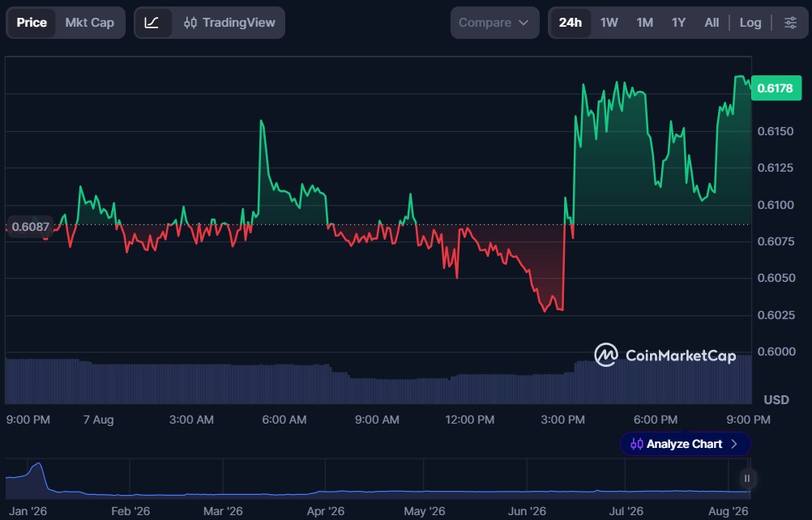
Task: Click the 0.6000 price axis label
Action: click(x=776, y=352)
